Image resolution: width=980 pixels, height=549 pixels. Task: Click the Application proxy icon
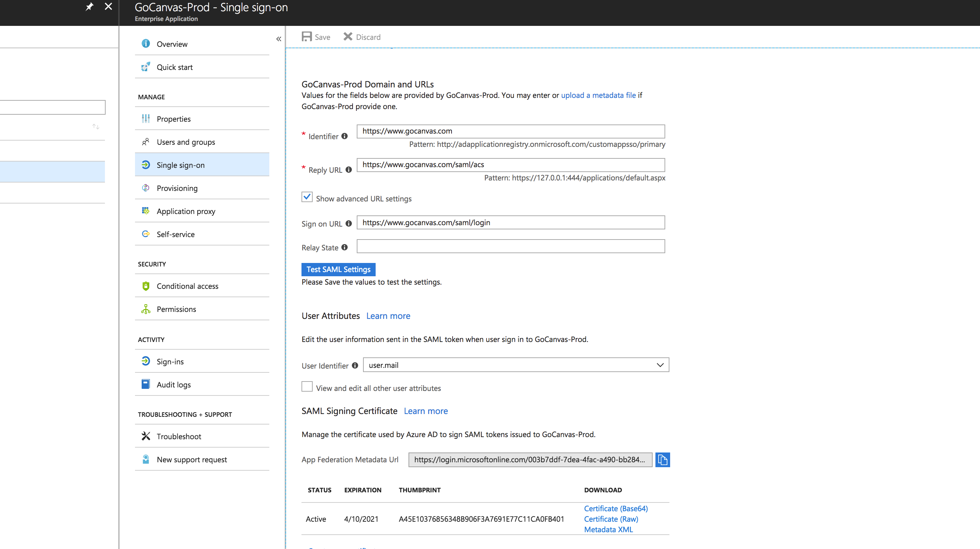pyautogui.click(x=146, y=211)
